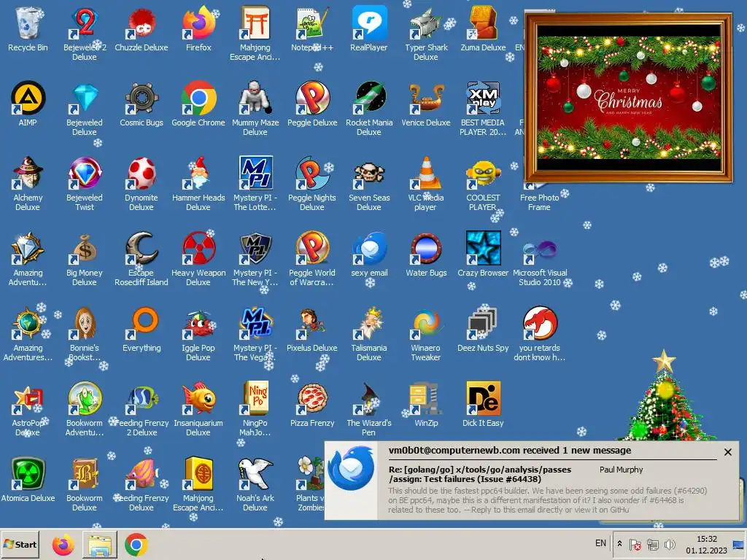Viewport: 747px width, 560px height.
Task: Open Winaero Tweaker shortcut
Action: tap(426, 333)
